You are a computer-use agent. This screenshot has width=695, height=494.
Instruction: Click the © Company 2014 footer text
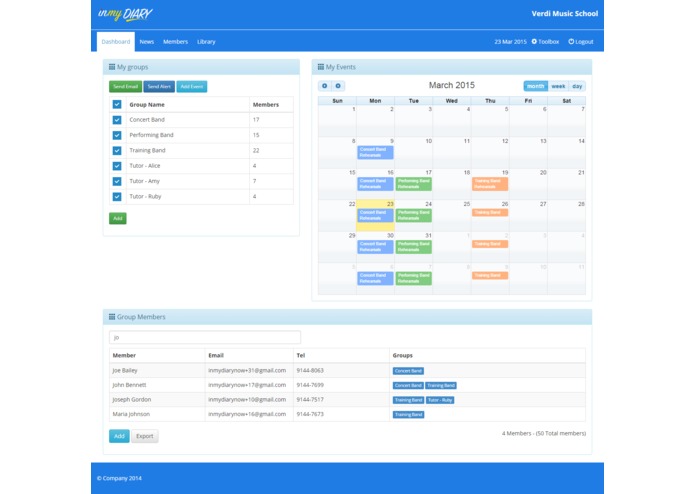[119, 478]
